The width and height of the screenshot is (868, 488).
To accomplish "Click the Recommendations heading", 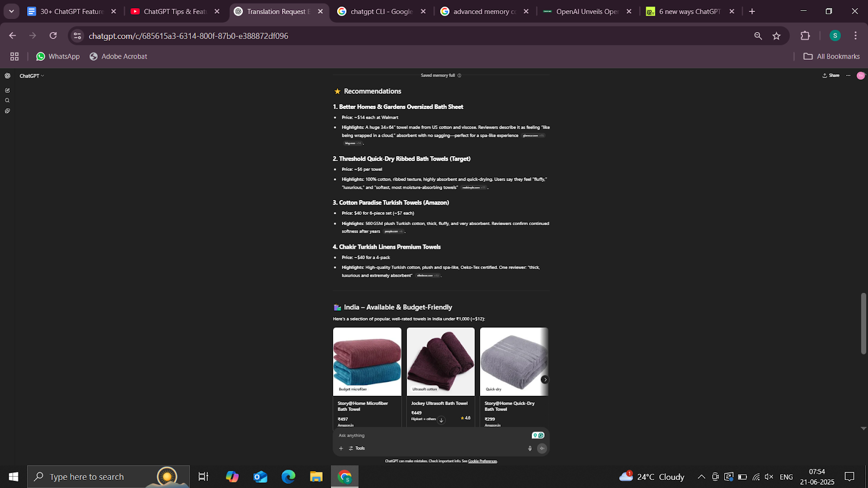I will (372, 91).
